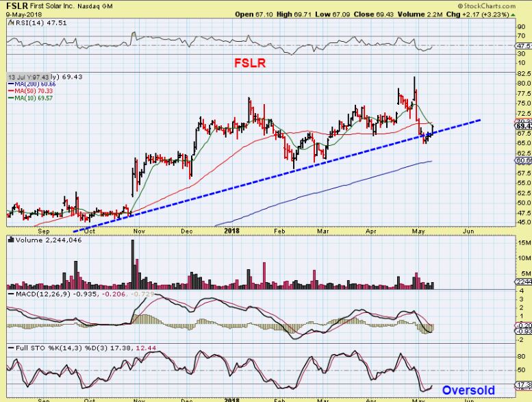
Task: Click the Apr label under the price panel
Action: coord(371,231)
